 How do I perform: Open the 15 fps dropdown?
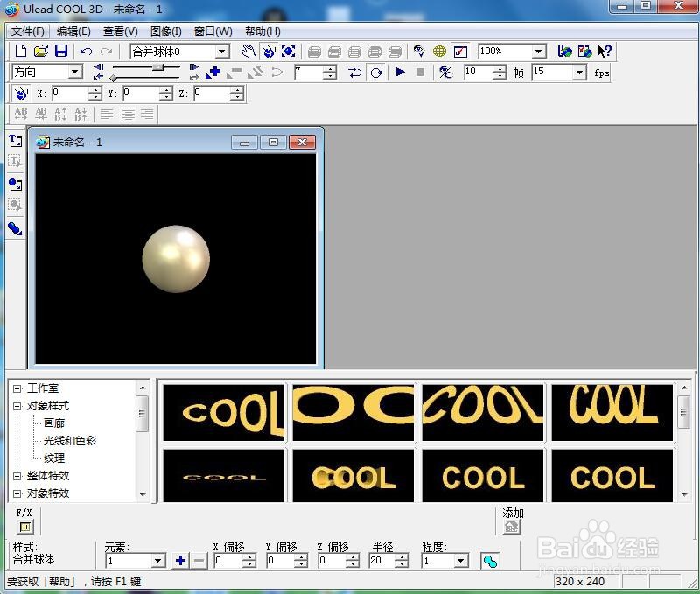(x=579, y=72)
